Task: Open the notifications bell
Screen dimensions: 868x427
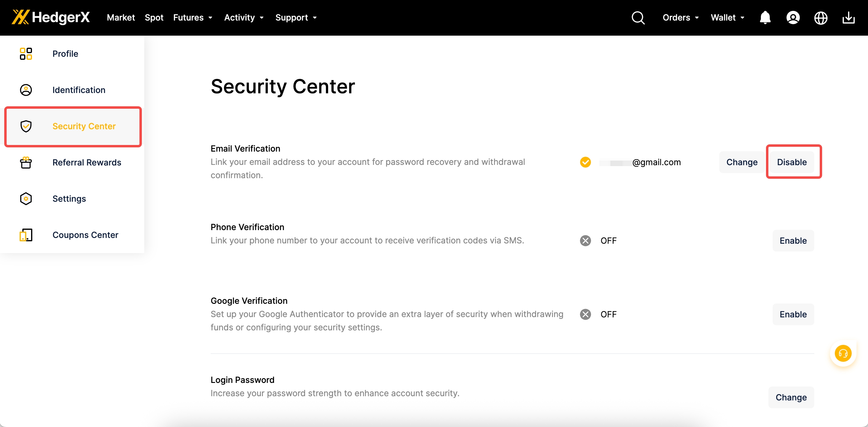Action: 765,18
